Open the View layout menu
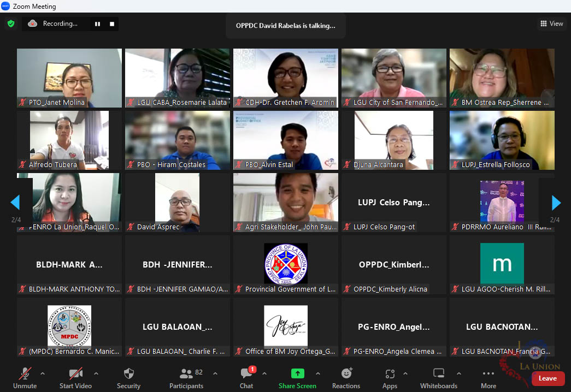 click(x=552, y=23)
